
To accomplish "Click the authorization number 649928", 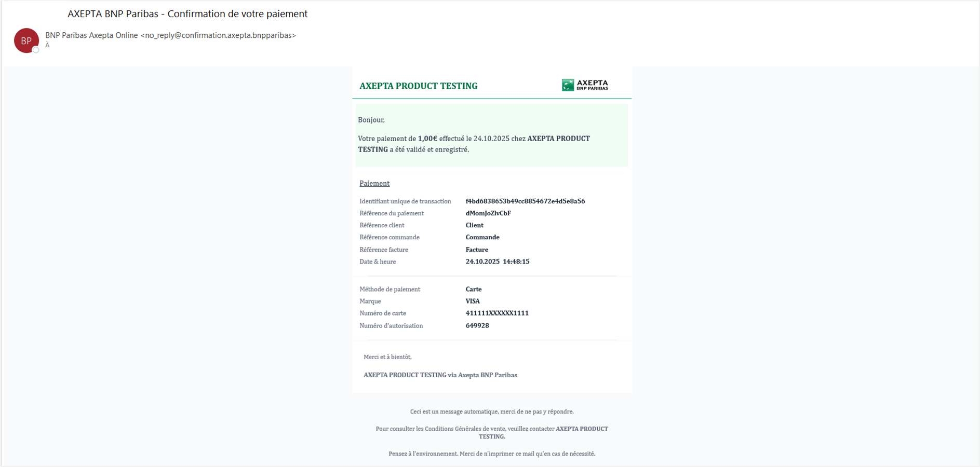I will coord(477,326).
